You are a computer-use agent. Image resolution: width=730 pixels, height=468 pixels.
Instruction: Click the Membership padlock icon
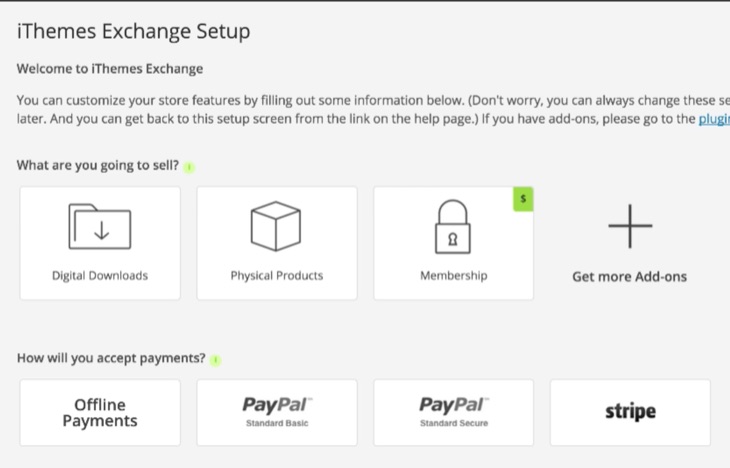point(453,227)
